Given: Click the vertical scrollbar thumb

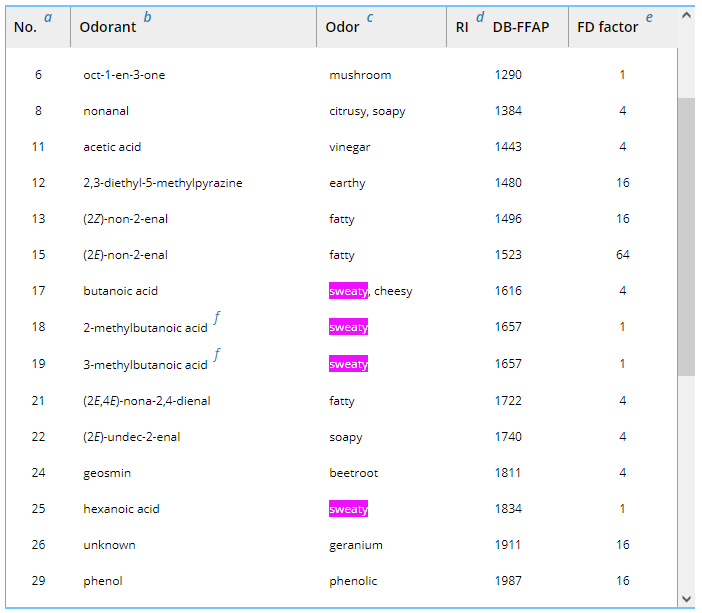Looking at the screenshot, I should tap(686, 236).
